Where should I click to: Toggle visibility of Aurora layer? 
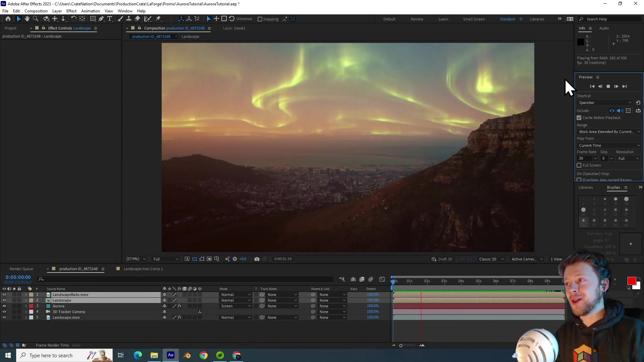click(4, 306)
